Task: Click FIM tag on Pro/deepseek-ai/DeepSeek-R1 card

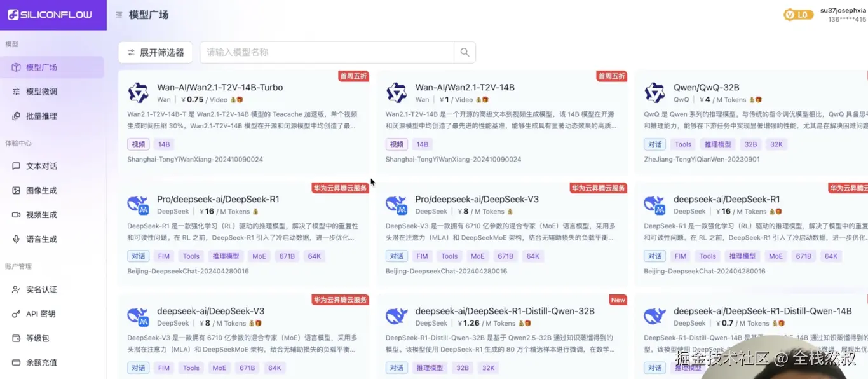Action: 164,256
